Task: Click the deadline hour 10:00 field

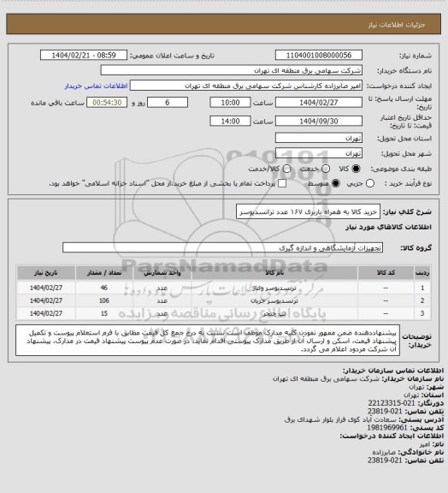Action: pyautogui.click(x=230, y=103)
